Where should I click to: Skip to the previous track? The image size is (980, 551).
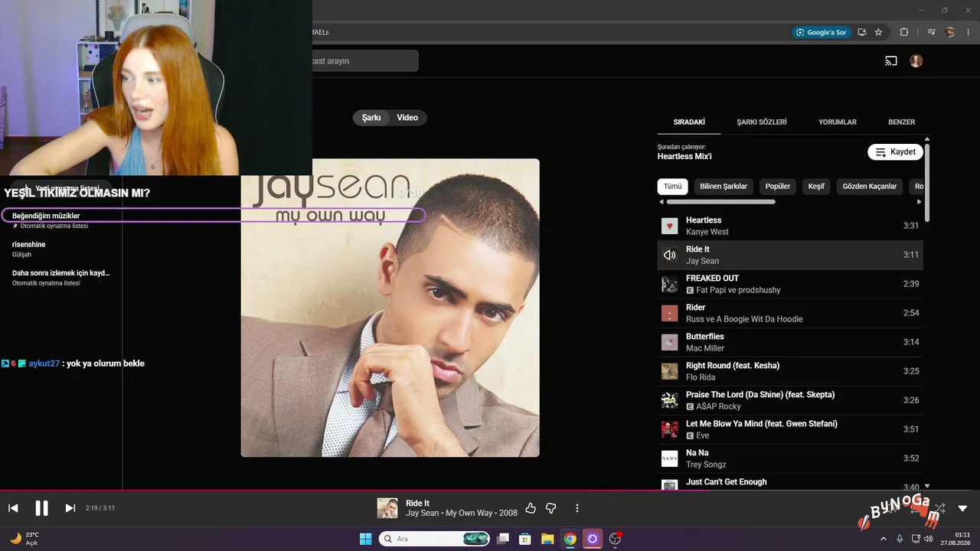tap(13, 508)
